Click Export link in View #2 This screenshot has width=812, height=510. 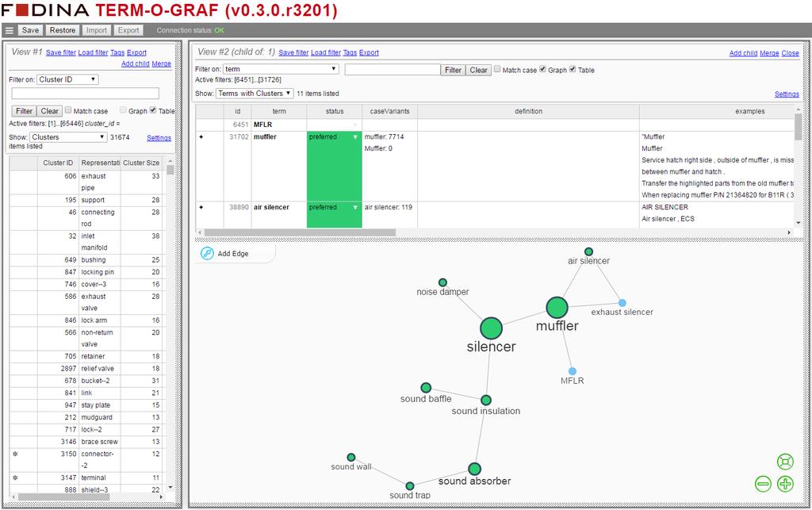point(369,53)
